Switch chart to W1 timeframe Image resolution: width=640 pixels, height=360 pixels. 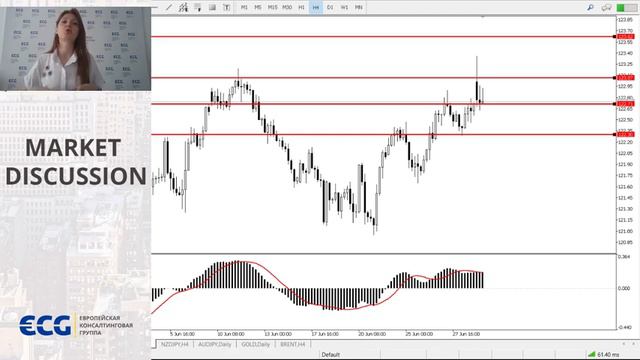point(344,7)
